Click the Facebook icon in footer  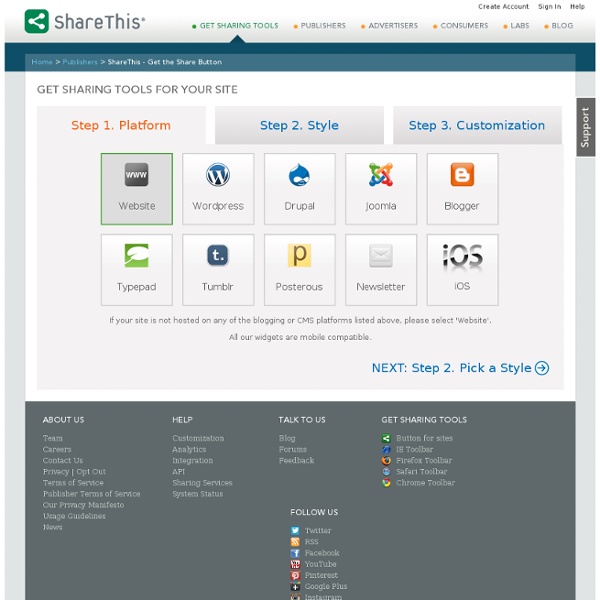point(295,553)
